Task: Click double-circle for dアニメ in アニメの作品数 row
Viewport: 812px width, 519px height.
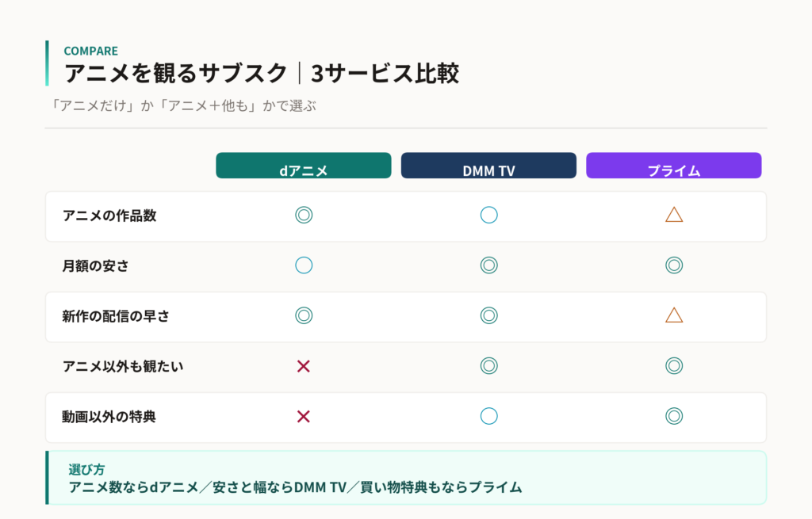Action: pyautogui.click(x=304, y=215)
